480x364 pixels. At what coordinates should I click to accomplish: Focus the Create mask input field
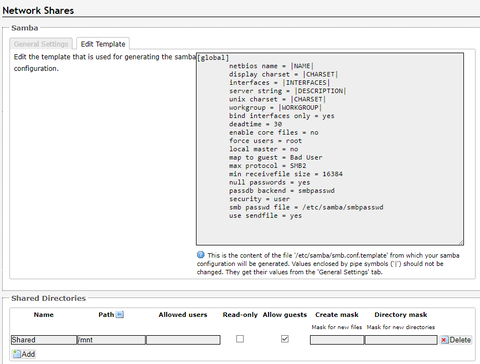pyautogui.click(x=337, y=340)
